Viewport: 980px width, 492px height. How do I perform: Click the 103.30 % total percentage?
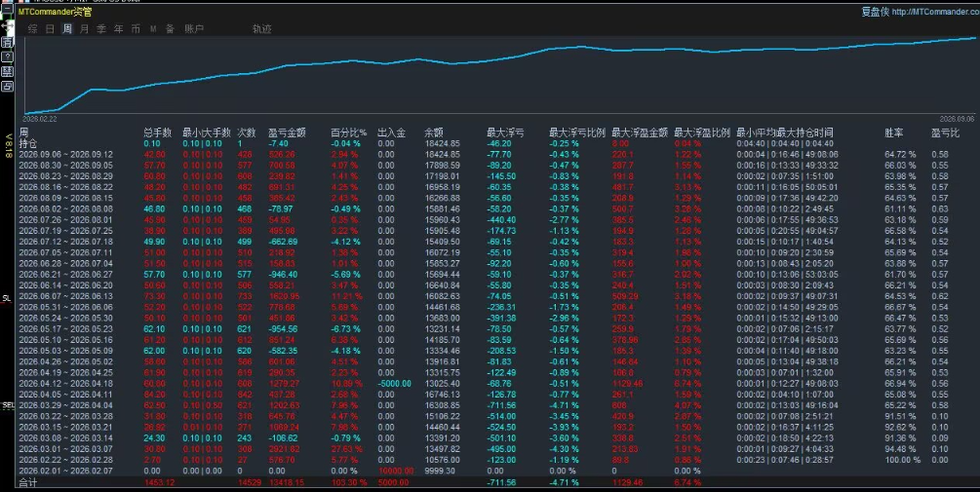349,482
